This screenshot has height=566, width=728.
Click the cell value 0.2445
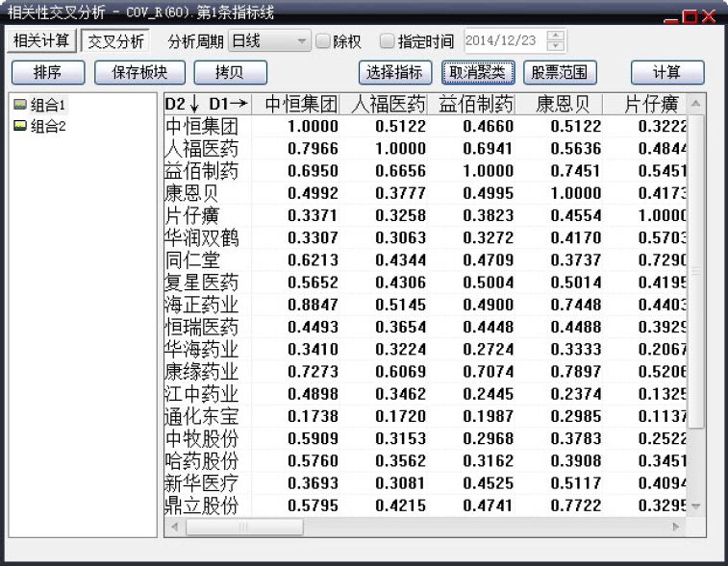click(489, 394)
